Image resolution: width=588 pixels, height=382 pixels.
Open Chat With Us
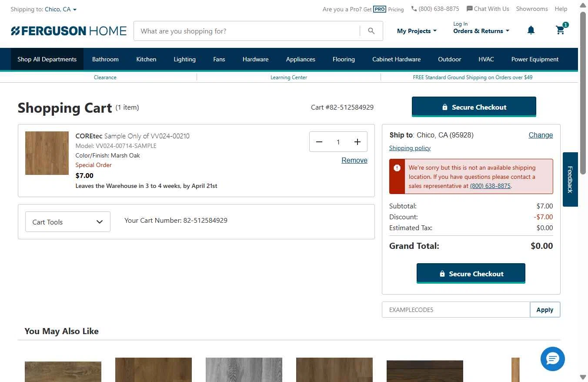tap(488, 9)
